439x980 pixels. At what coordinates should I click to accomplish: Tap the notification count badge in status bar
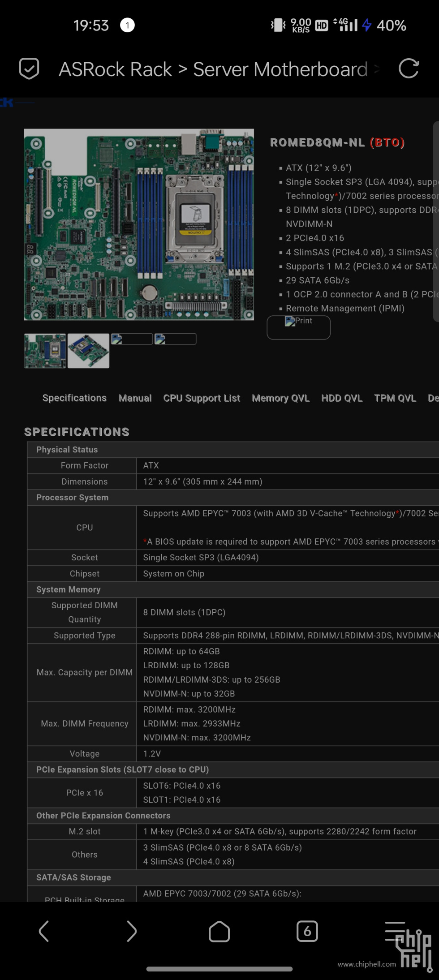tap(127, 25)
